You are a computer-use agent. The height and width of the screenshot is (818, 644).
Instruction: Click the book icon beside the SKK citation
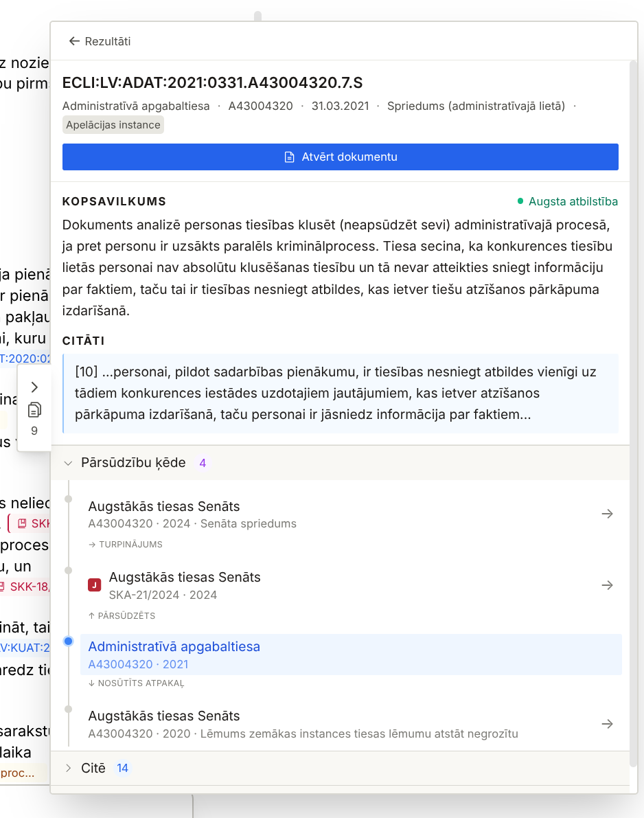[23, 523]
